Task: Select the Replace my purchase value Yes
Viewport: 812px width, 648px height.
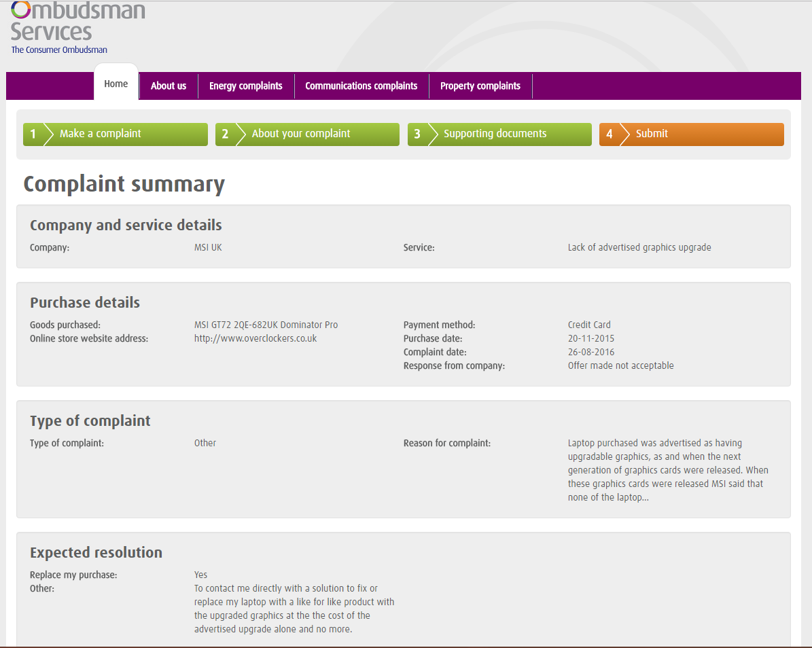Action: pyautogui.click(x=201, y=575)
